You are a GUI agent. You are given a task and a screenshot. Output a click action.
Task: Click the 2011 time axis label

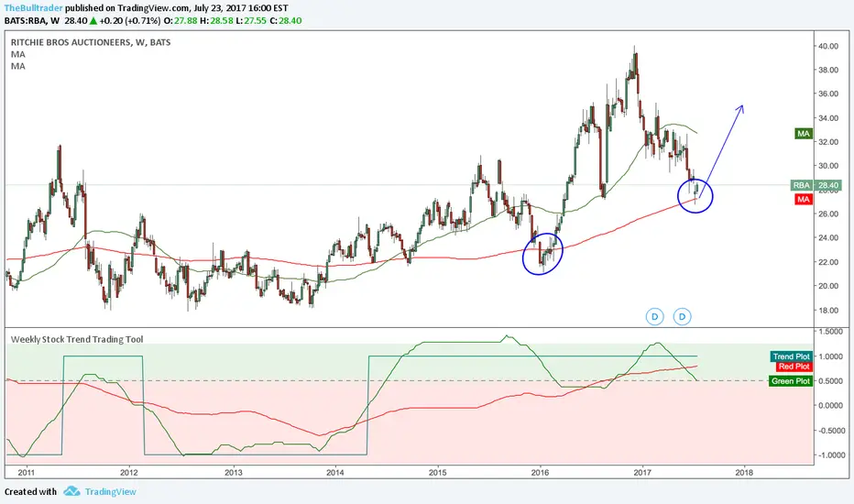point(26,473)
